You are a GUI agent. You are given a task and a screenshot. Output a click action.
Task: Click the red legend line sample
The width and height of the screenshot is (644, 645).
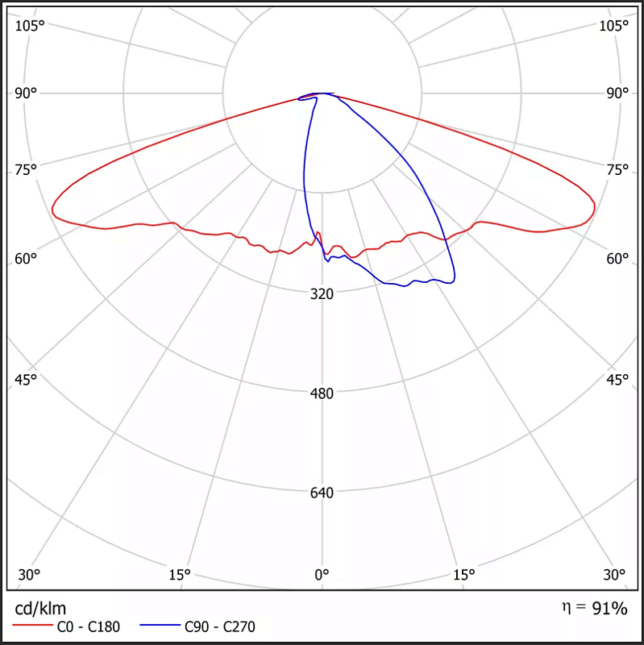32,626
